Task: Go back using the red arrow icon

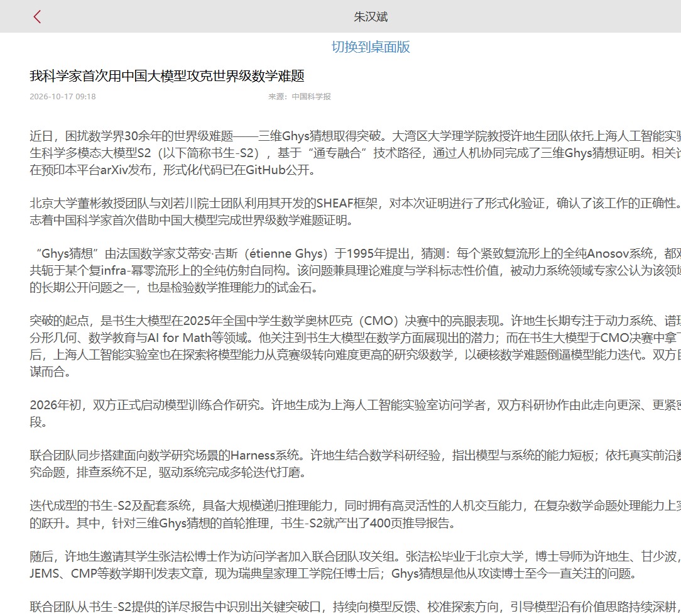Action: tap(37, 17)
